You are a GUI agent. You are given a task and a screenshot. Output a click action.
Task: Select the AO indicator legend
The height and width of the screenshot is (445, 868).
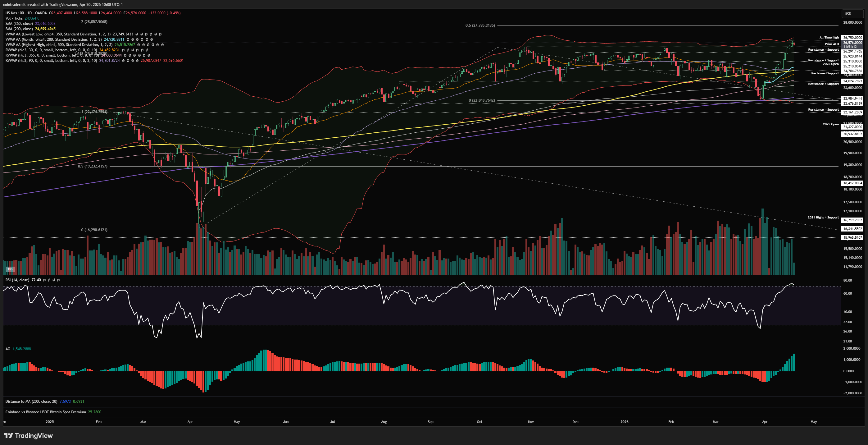click(8, 349)
